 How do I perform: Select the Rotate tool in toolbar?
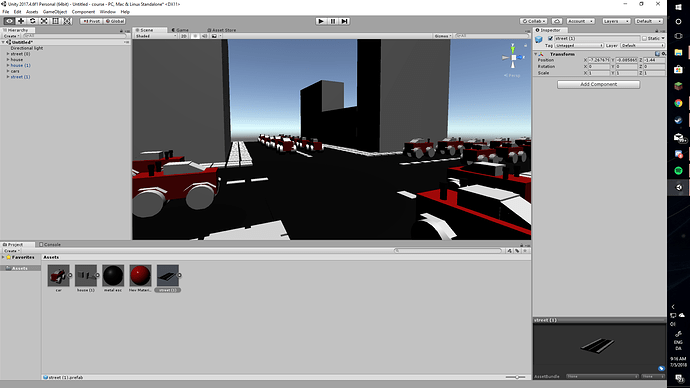pos(33,21)
